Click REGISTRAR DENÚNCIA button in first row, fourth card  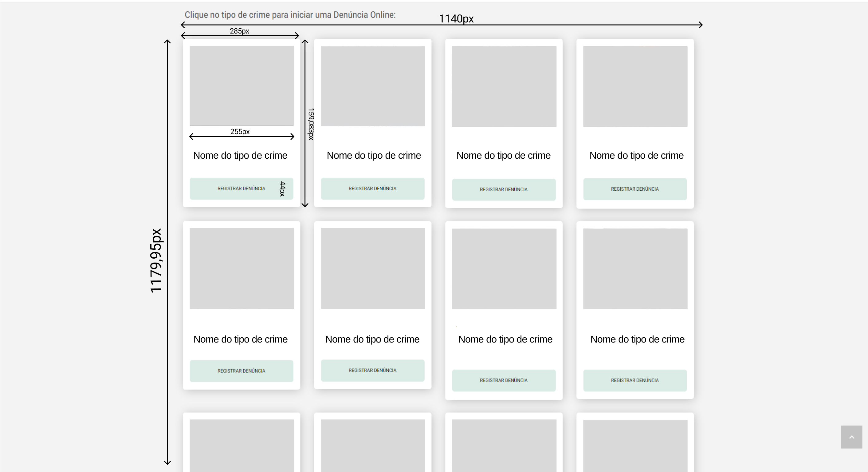[x=635, y=189]
